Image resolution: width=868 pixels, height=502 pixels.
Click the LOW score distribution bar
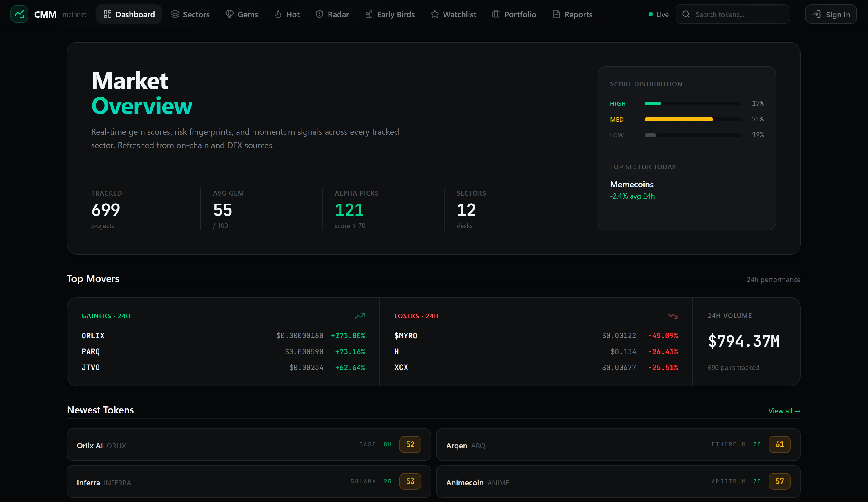coord(693,135)
